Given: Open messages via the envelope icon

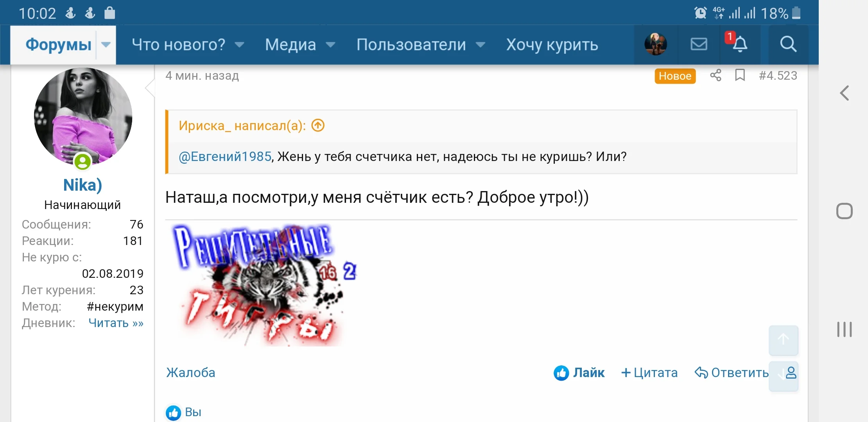Looking at the screenshot, I should (x=698, y=44).
